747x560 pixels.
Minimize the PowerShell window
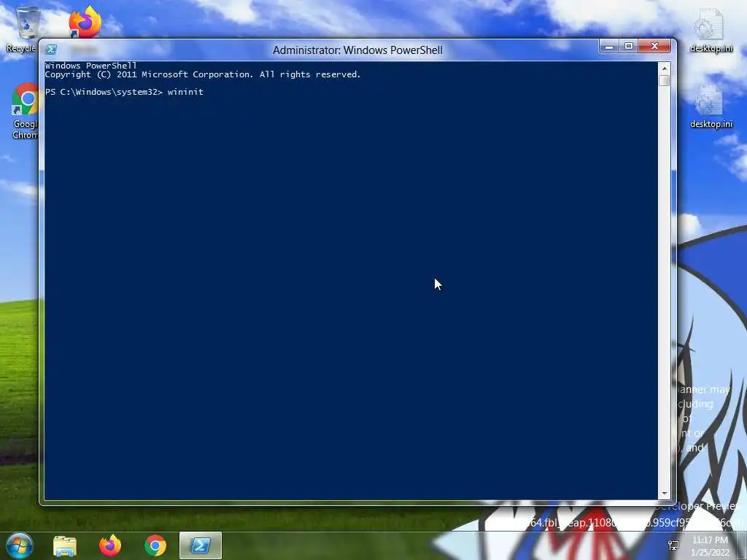point(609,46)
